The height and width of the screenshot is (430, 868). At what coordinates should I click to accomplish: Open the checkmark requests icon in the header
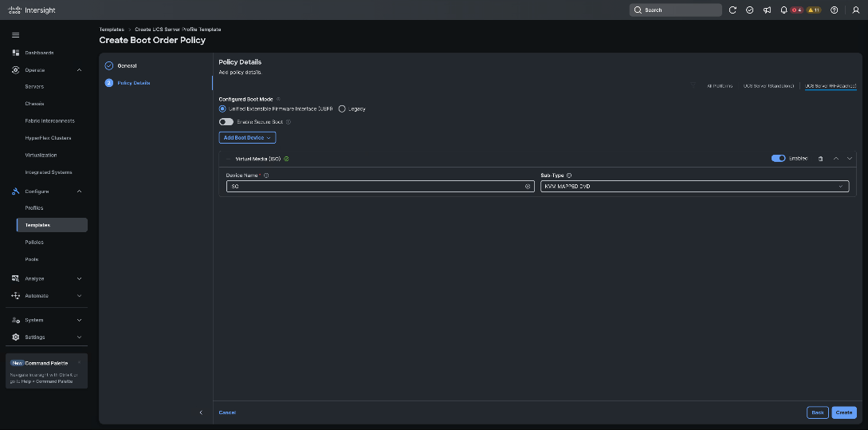[749, 10]
